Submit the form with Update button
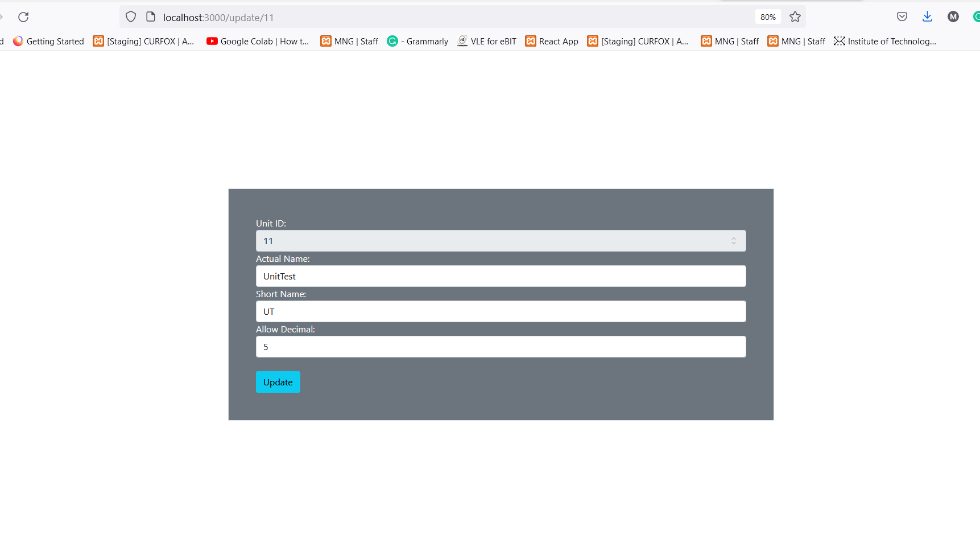The image size is (980, 551). 278,382
